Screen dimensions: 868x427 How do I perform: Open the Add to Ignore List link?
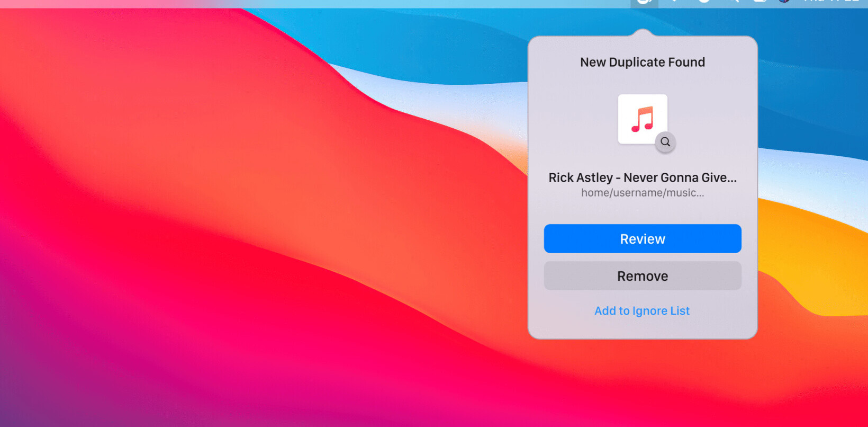[x=642, y=311]
